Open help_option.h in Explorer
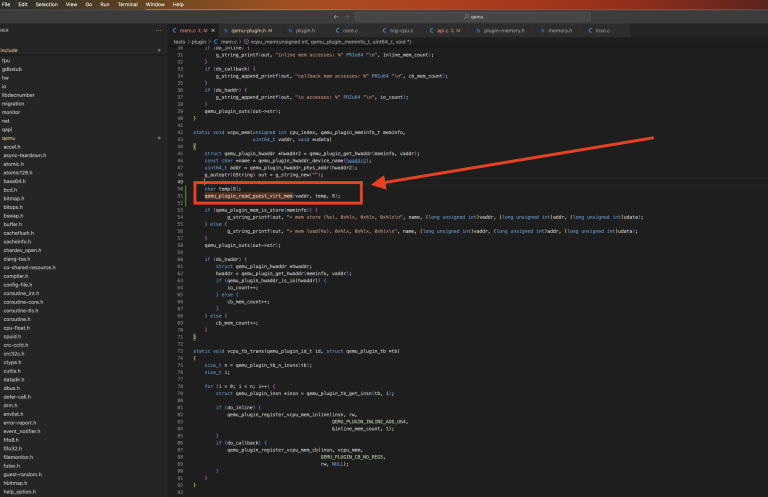The width and height of the screenshot is (768, 497). point(20,492)
